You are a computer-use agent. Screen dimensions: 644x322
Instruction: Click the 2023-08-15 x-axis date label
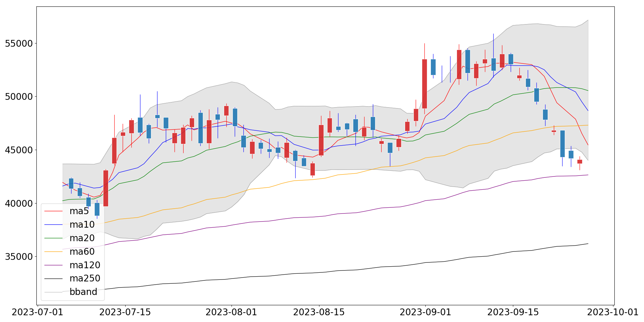pos(319,312)
